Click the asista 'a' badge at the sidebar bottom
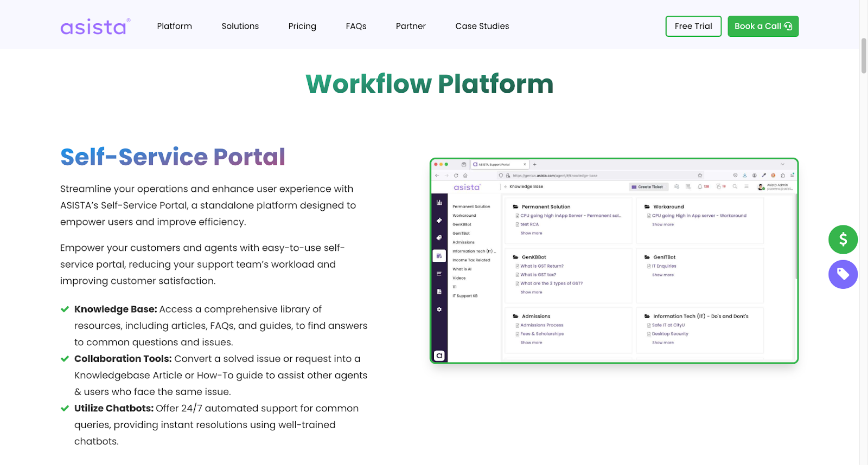Screen dimensions: 868x465 click(439, 356)
